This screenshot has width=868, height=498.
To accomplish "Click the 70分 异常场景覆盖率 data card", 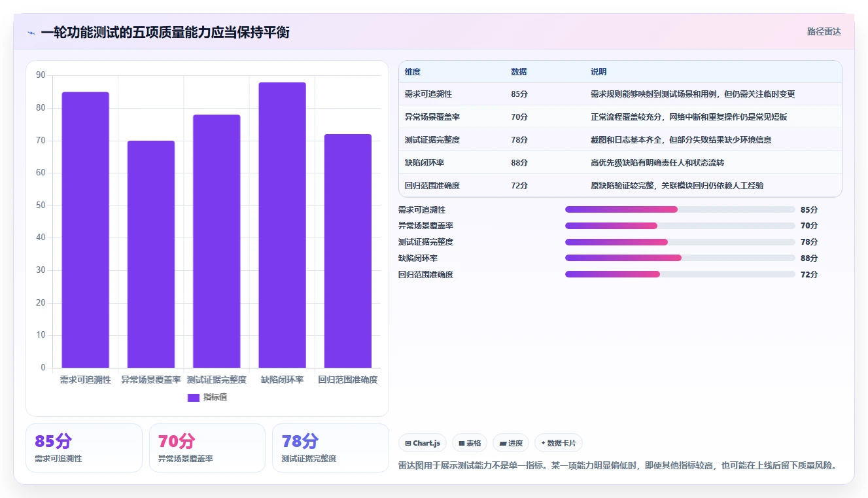I will (x=207, y=448).
